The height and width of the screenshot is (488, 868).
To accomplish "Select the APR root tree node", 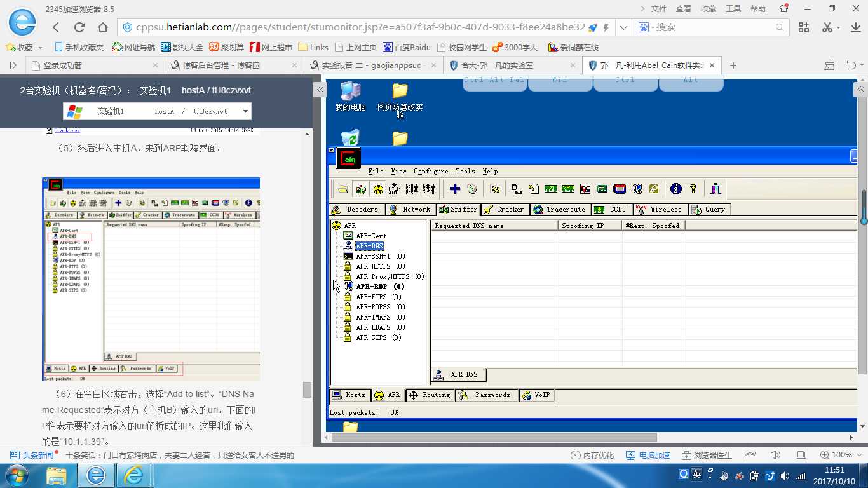I will point(349,226).
